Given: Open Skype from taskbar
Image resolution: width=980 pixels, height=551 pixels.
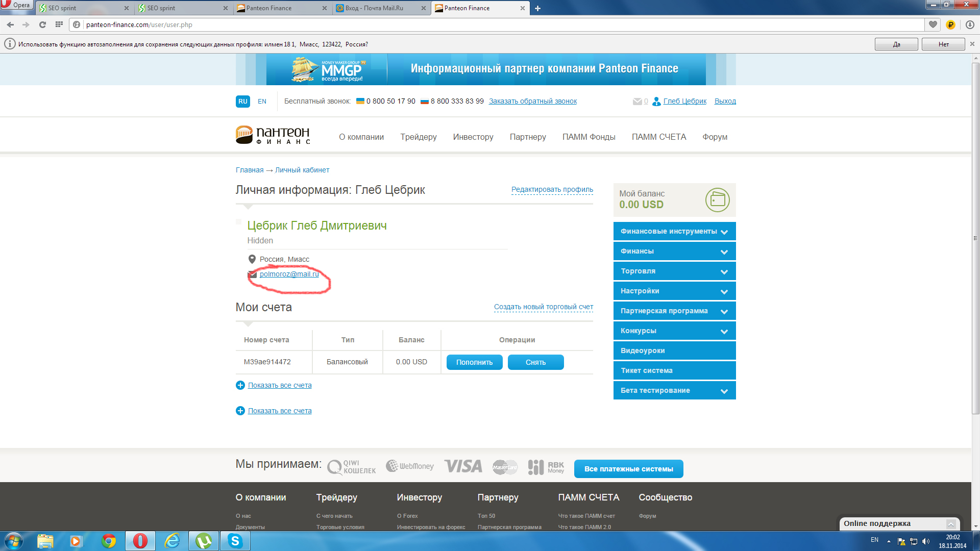Looking at the screenshot, I should point(235,541).
